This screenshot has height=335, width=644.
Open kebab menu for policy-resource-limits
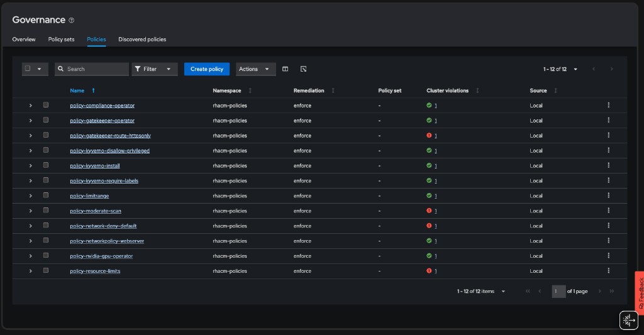(x=608, y=270)
